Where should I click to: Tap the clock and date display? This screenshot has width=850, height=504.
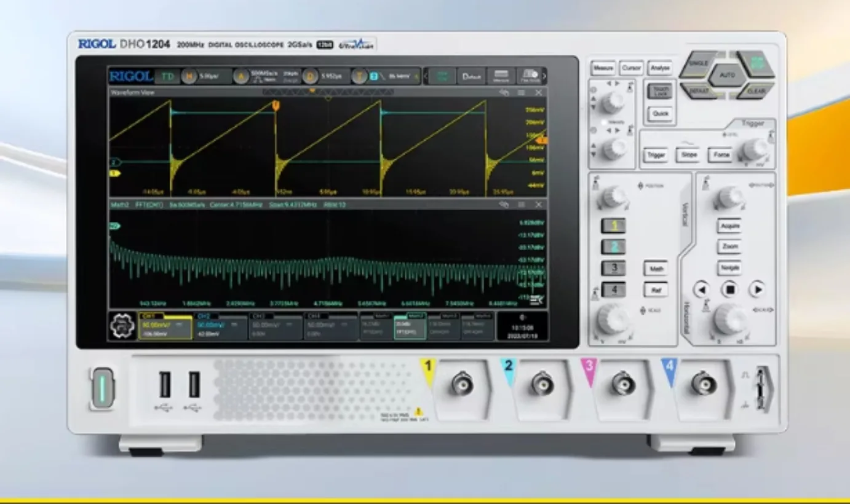pyautogui.click(x=522, y=326)
